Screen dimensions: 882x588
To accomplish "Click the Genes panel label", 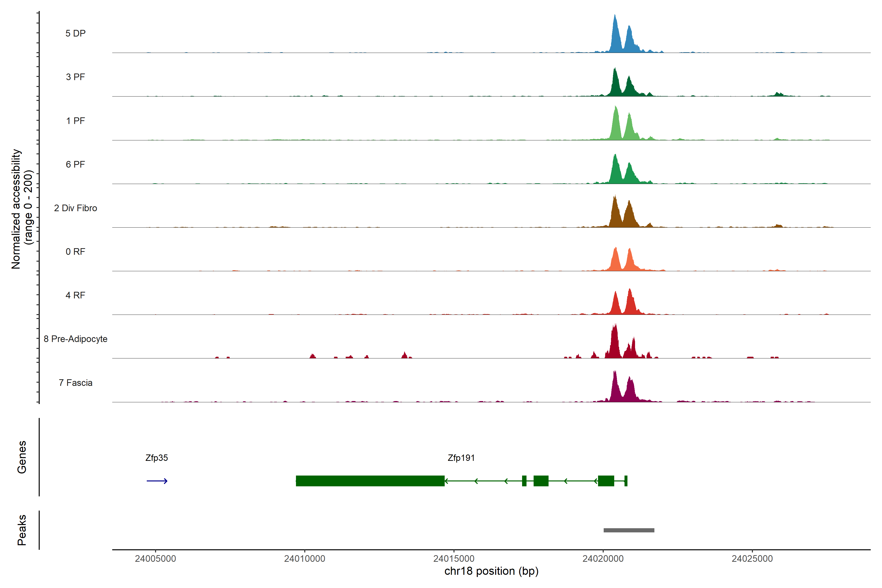I will pos(22,457).
